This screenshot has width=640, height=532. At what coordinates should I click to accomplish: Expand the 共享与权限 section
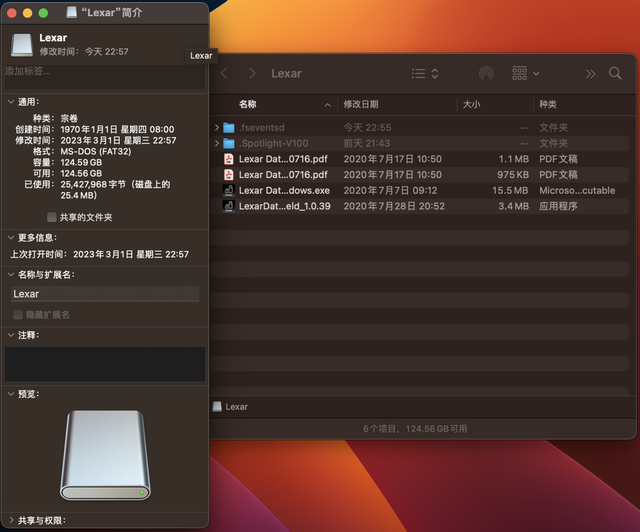(x=11, y=520)
